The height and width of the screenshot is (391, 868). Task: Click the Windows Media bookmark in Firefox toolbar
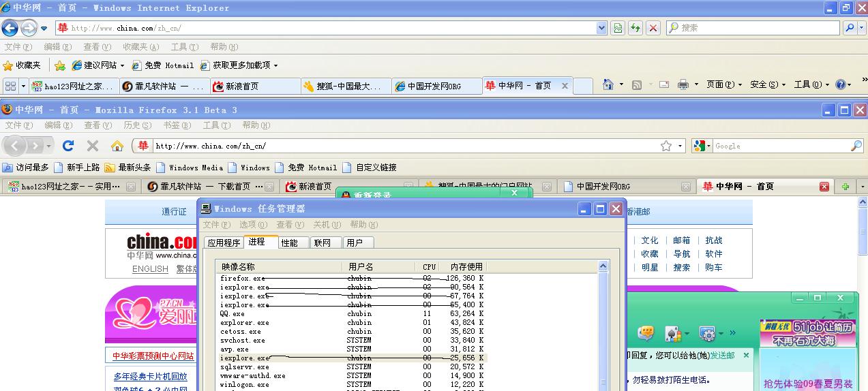point(190,168)
